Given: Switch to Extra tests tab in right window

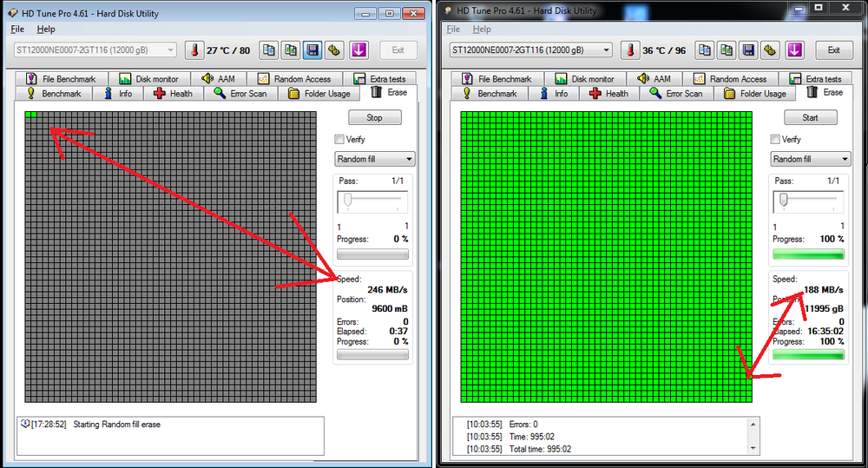Looking at the screenshot, I should (815, 79).
